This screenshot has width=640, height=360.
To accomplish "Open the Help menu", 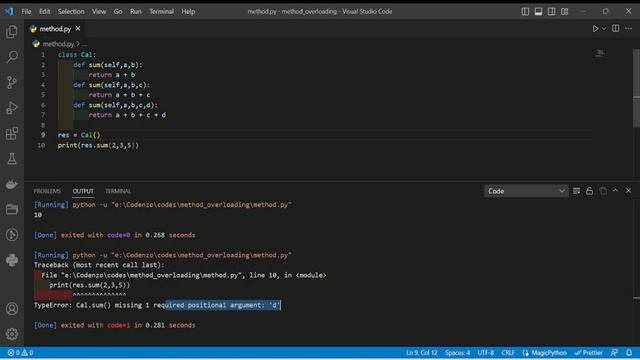I will (x=188, y=11).
